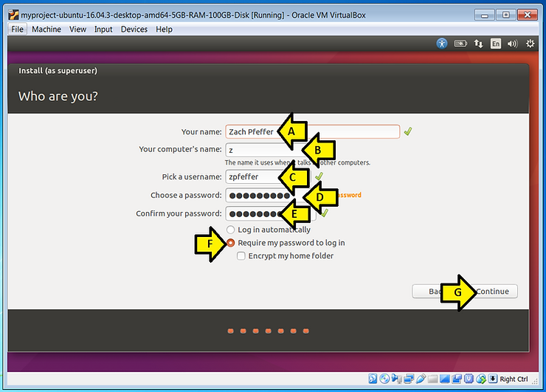This screenshot has height=392, width=546.
Task: Close the VirtualBox window
Action: 528,15
